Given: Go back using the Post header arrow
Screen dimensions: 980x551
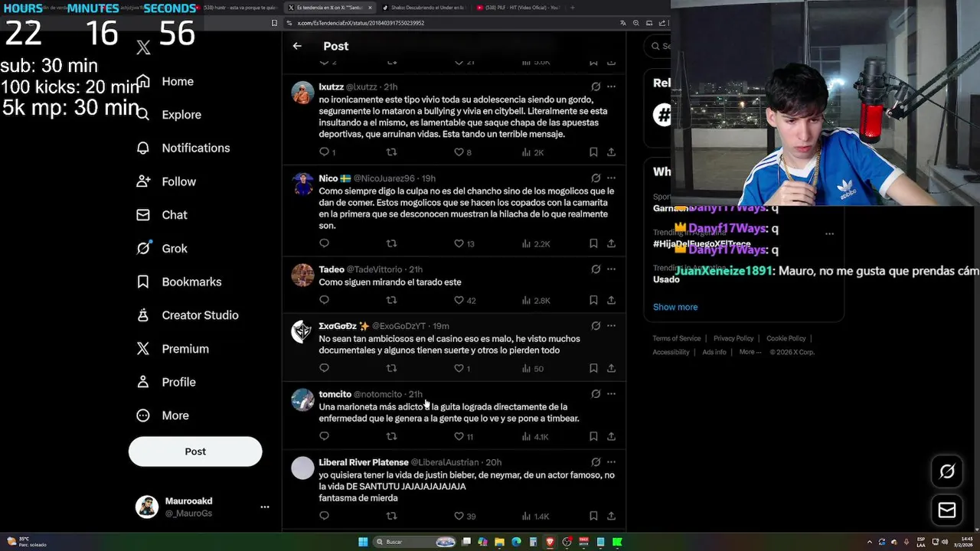Looking at the screenshot, I should [297, 46].
